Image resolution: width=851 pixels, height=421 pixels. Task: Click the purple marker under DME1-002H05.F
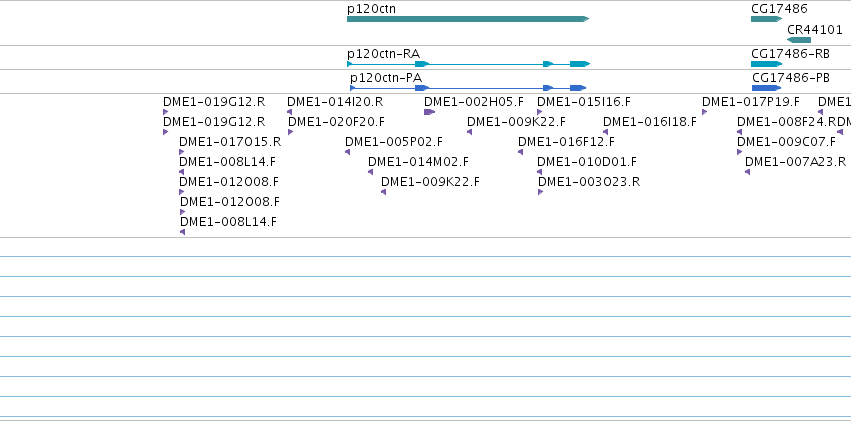[x=429, y=112]
